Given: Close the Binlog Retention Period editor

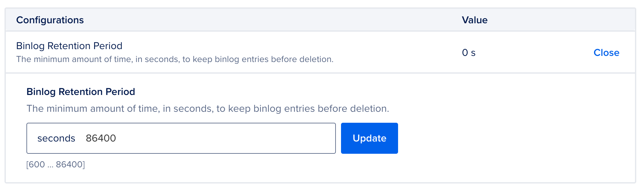Looking at the screenshot, I should tap(606, 53).
